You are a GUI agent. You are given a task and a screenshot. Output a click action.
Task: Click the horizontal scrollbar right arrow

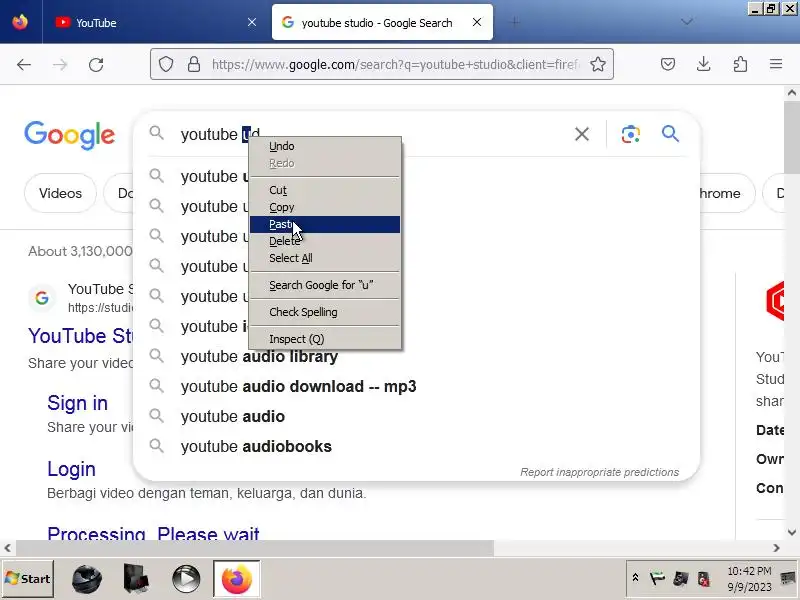777,548
